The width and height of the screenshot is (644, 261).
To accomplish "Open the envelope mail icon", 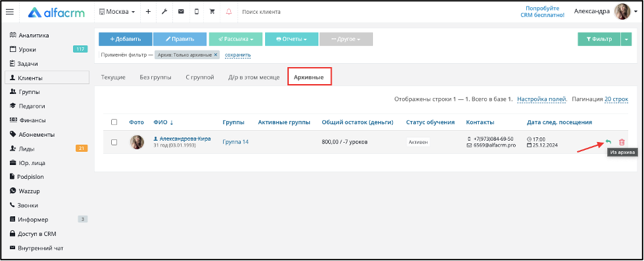I will pyautogui.click(x=181, y=11).
